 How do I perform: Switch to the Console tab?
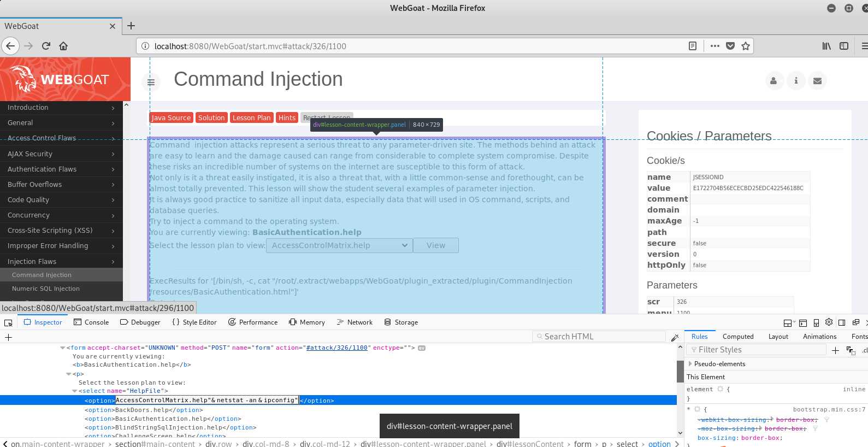tap(91, 322)
